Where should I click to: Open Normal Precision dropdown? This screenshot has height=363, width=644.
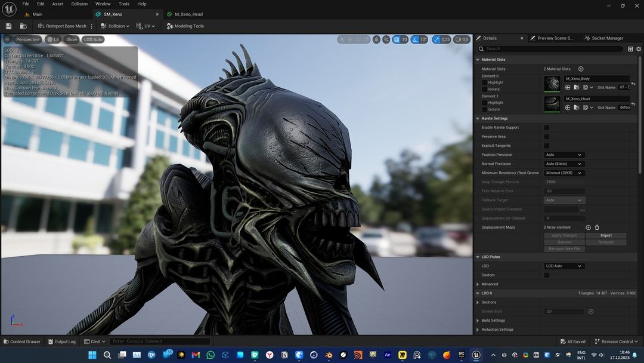(x=564, y=164)
